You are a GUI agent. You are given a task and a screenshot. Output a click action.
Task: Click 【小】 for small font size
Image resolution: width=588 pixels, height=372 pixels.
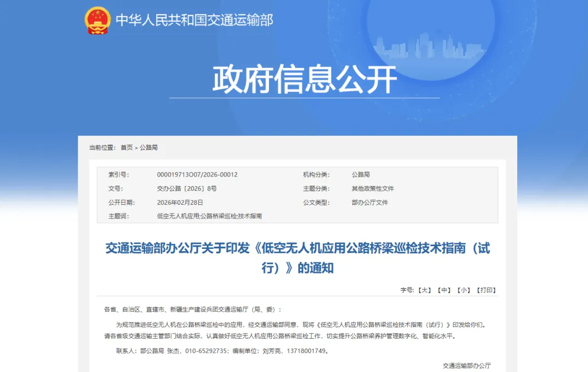(x=464, y=290)
